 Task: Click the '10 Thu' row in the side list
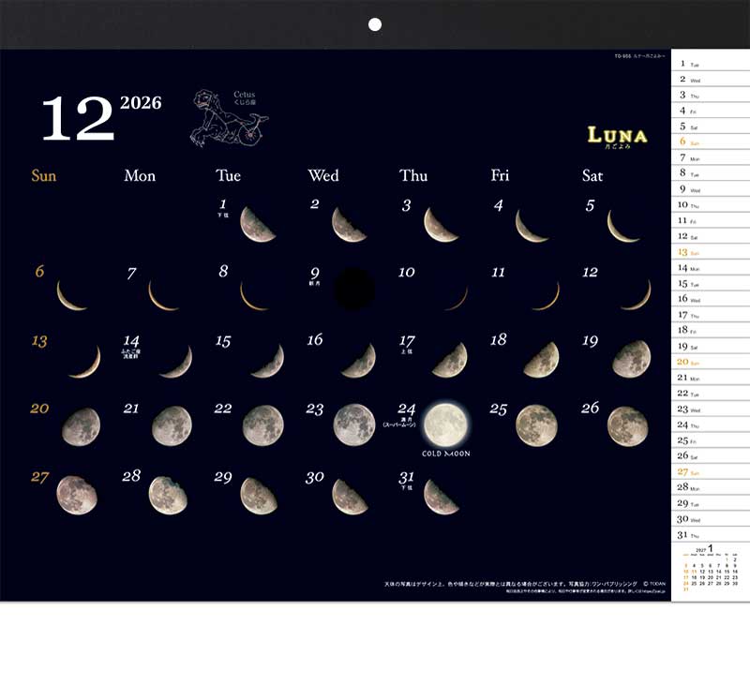711,205
